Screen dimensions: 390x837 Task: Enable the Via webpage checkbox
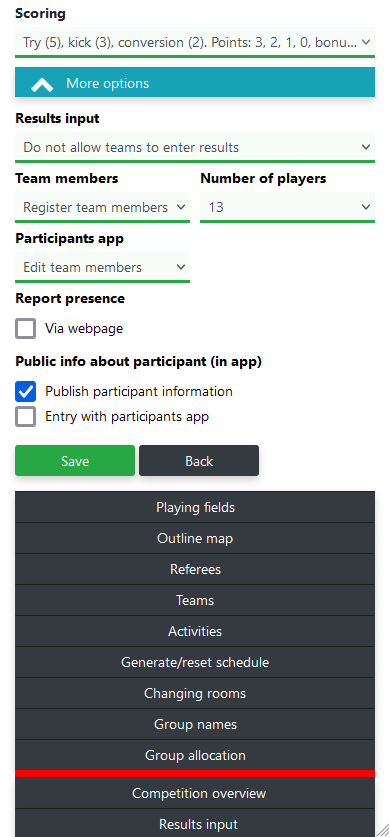pyautogui.click(x=26, y=329)
